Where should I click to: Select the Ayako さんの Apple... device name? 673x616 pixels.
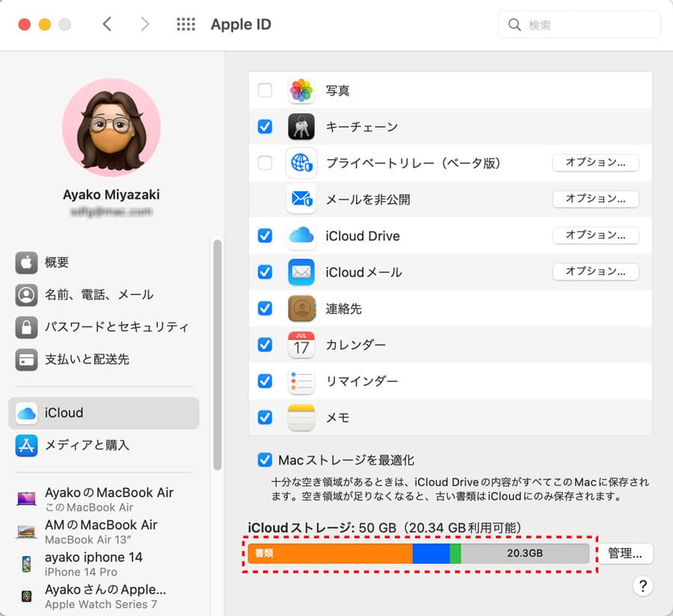(x=105, y=590)
